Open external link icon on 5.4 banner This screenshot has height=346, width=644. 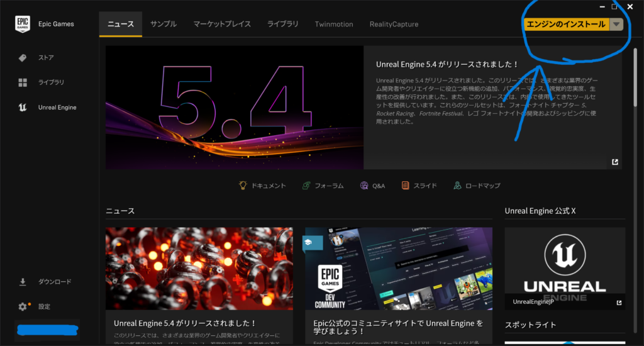point(614,162)
